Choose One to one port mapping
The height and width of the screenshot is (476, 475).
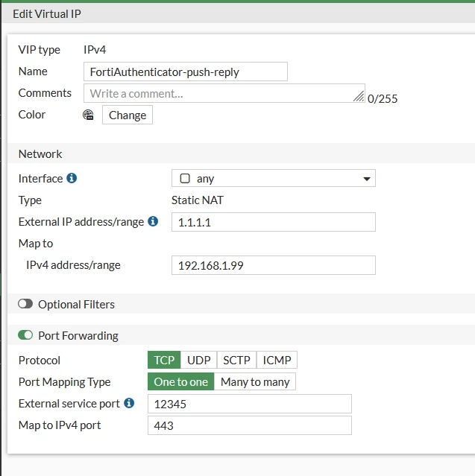180,381
